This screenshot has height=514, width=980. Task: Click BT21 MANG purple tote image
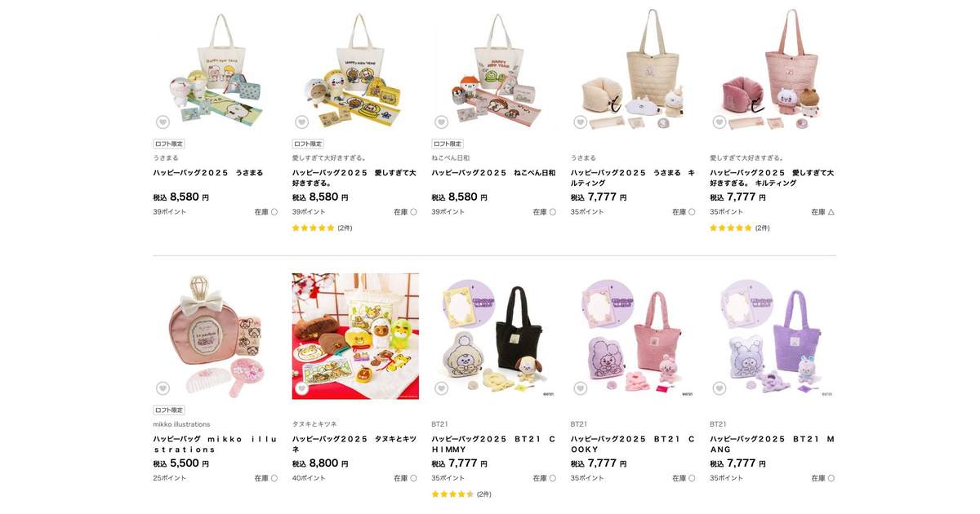(x=773, y=336)
